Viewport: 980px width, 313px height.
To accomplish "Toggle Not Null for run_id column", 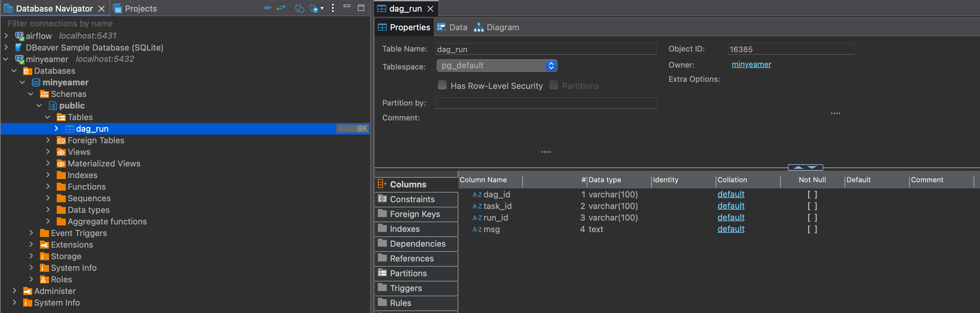I will coord(812,218).
